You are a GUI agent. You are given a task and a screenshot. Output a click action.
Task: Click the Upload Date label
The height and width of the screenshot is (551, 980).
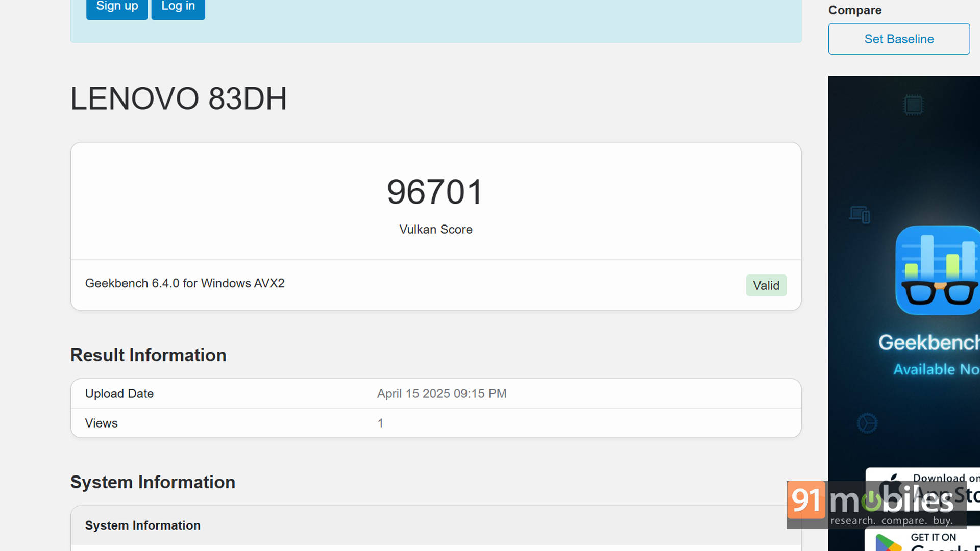tap(119, 393)
